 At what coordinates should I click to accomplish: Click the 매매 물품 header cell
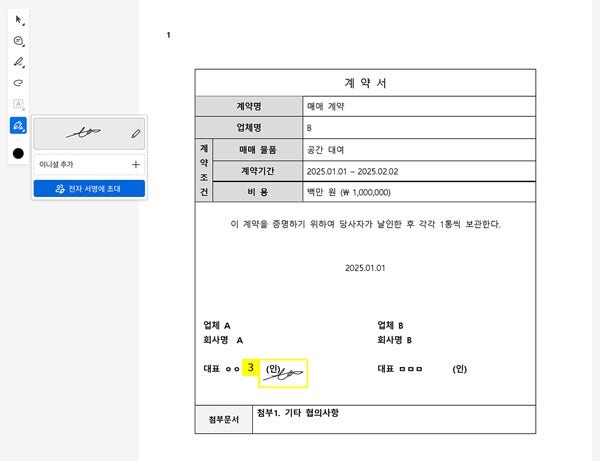(x=258, y=150)
